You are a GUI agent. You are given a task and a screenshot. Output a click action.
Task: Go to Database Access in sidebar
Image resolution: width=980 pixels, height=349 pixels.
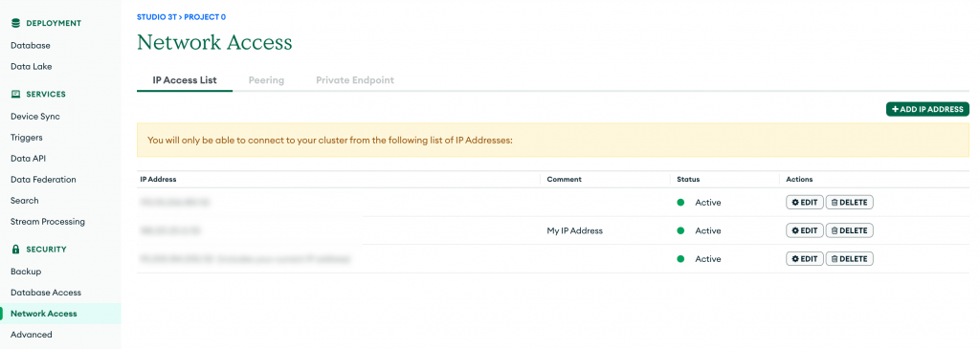click(x=46, y=293)
